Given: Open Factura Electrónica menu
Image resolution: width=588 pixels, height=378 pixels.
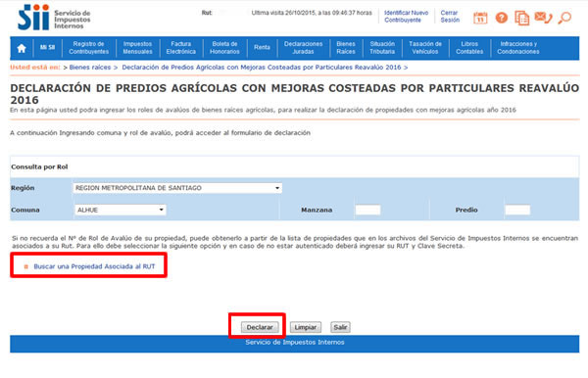Looking at the screenshot, I should point(181,48).
